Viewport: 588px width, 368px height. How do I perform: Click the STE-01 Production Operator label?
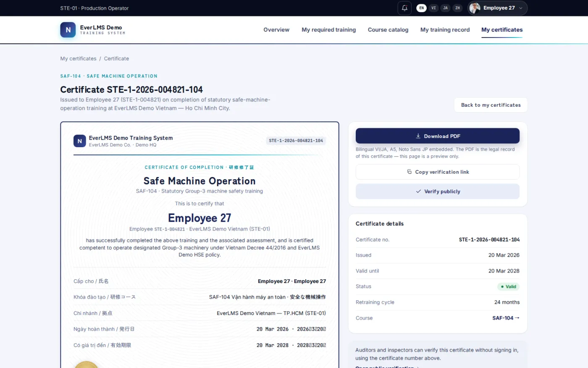pos(94,8)
